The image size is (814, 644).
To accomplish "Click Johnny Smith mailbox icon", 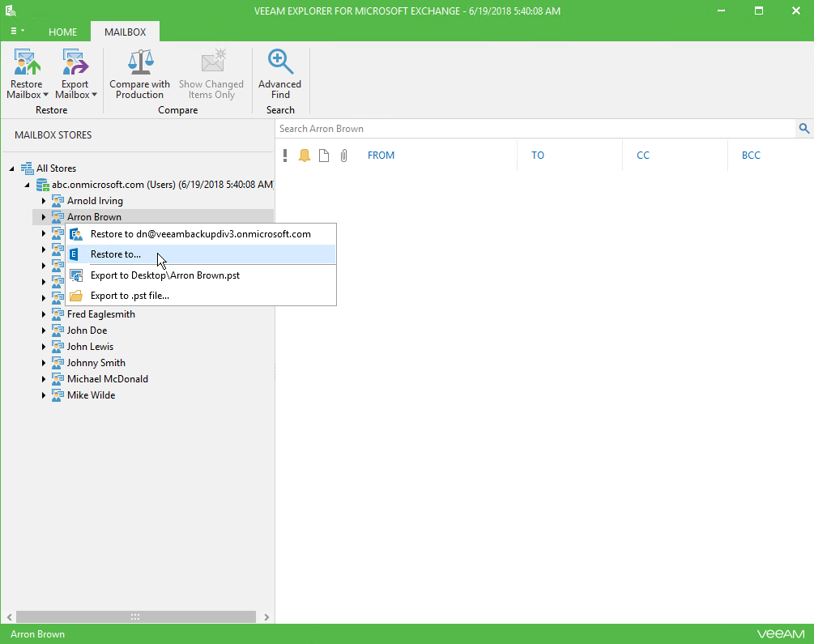I will [x=58, y=363].
